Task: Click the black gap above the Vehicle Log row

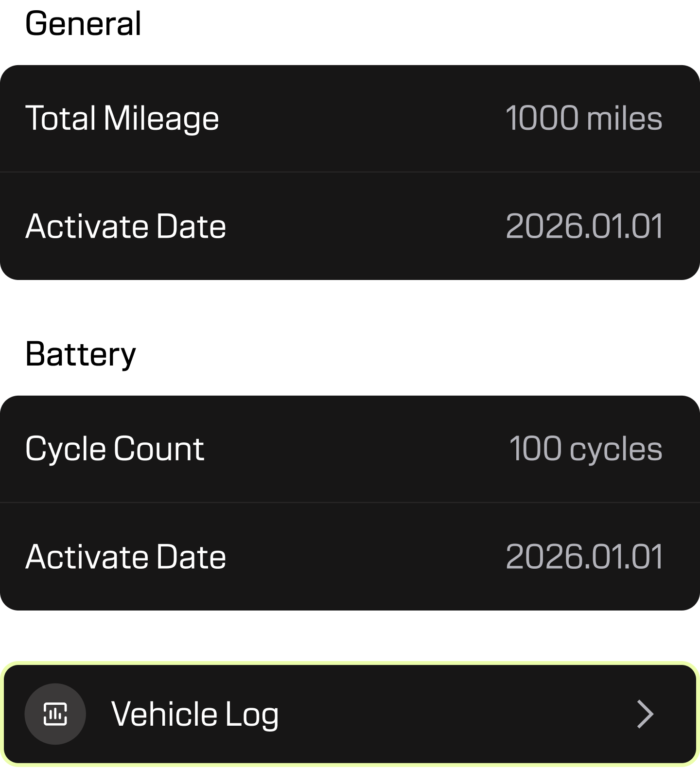Action: 350,635
